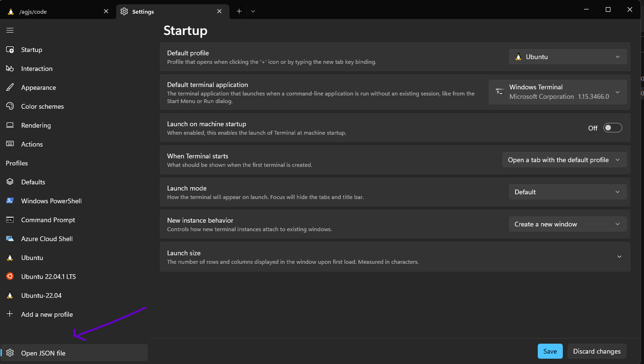Select the Ubuntu 22.04.1 LTS profile
Viewport: 644px width, 364px height.
pos(74,277)
